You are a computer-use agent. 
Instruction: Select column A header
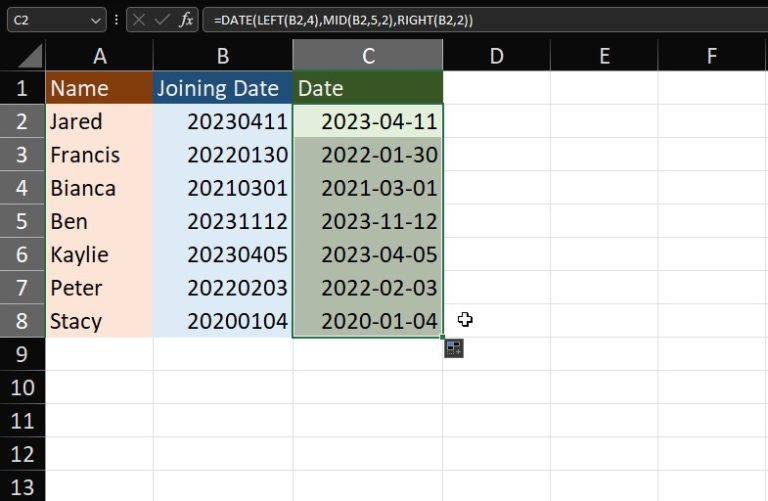pyautogui.click(x=99, y=56)
